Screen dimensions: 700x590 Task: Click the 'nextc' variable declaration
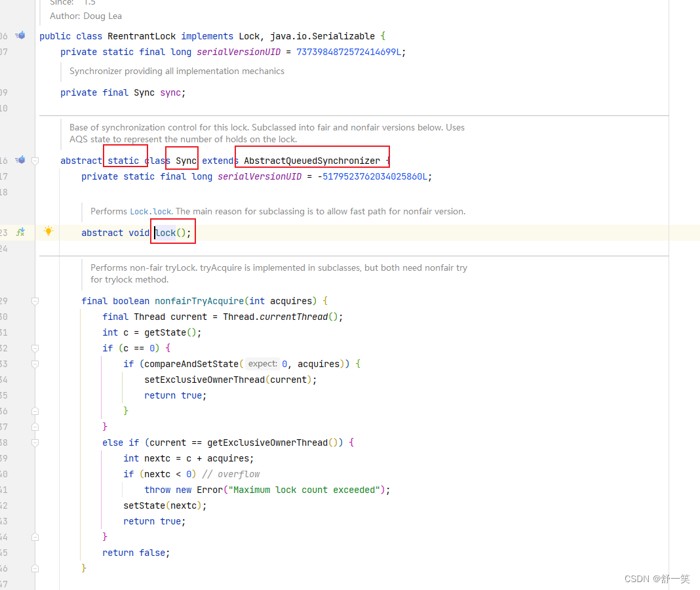pos(157,458)
